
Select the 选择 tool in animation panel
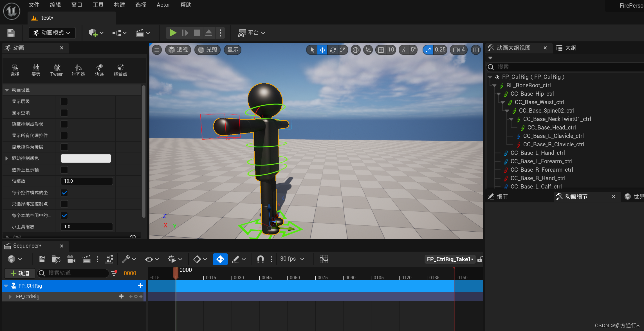click(x=15, y=70)
